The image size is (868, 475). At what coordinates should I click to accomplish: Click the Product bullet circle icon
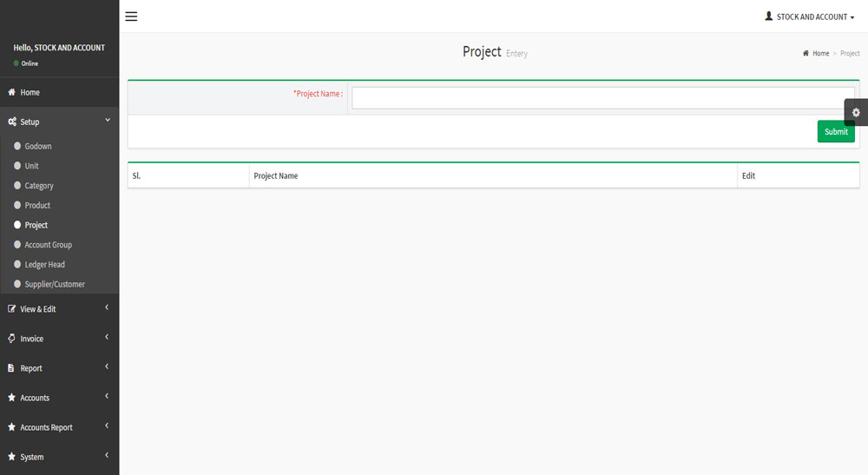17,205
